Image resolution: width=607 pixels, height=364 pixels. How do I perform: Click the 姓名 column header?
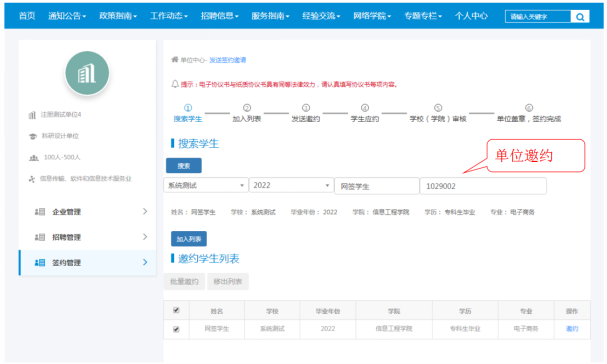click(217, 311)
